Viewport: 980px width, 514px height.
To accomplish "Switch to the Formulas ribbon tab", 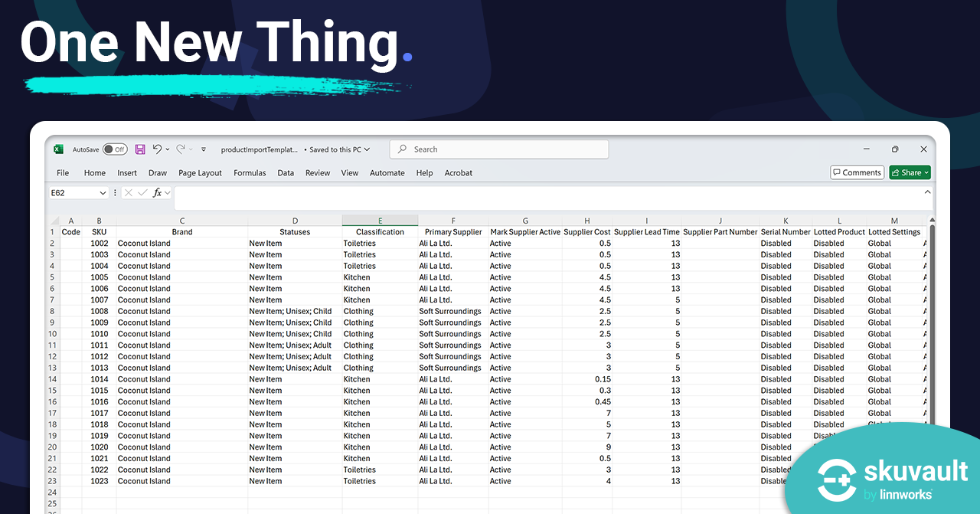I will click(x=250, y=173).
